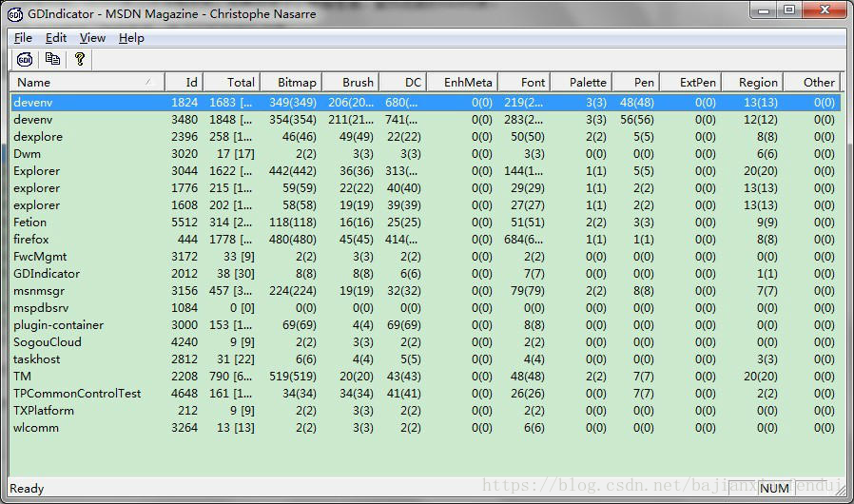Select the TM process row
854x504 pixels.
[425, 377]
